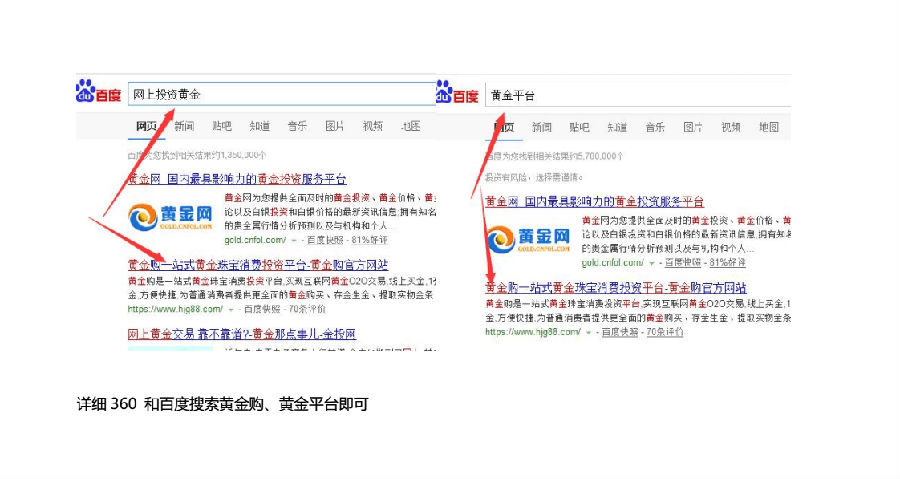
Task: Click 黄金网 logo thumbnail in right results
Action: pos(528,240)
